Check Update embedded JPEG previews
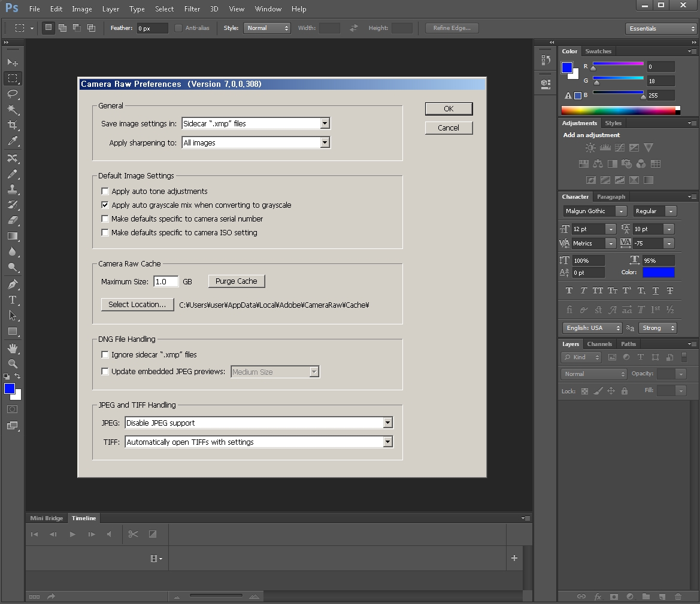This screenshot has width=700, height=604. [x=105, y=371]
